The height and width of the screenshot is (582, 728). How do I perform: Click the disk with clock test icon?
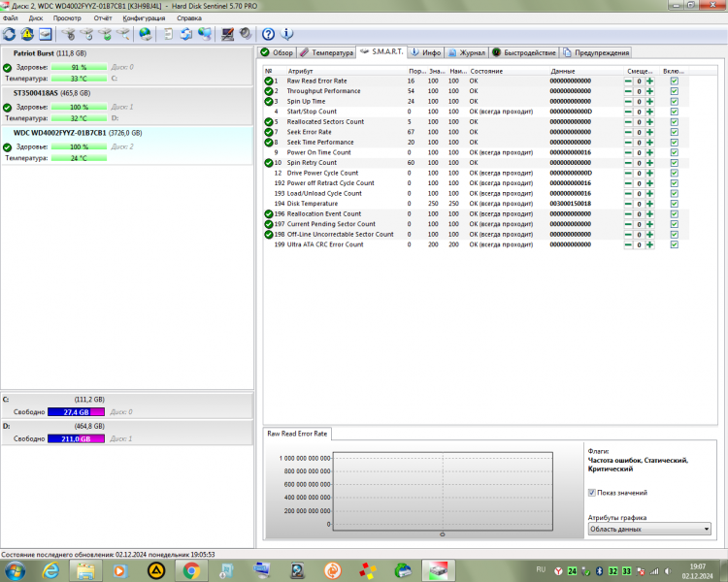coord(86,34)
